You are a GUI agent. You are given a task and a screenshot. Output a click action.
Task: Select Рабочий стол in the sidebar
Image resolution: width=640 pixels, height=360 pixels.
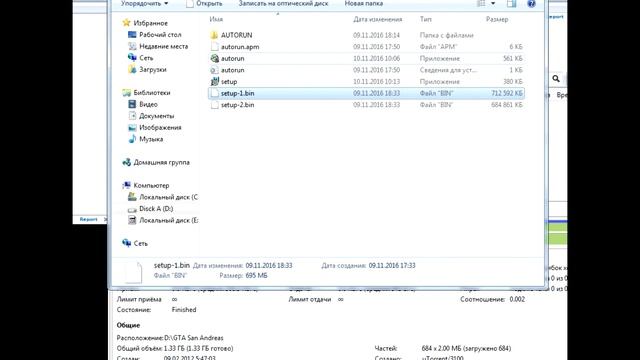coord(160,35)
